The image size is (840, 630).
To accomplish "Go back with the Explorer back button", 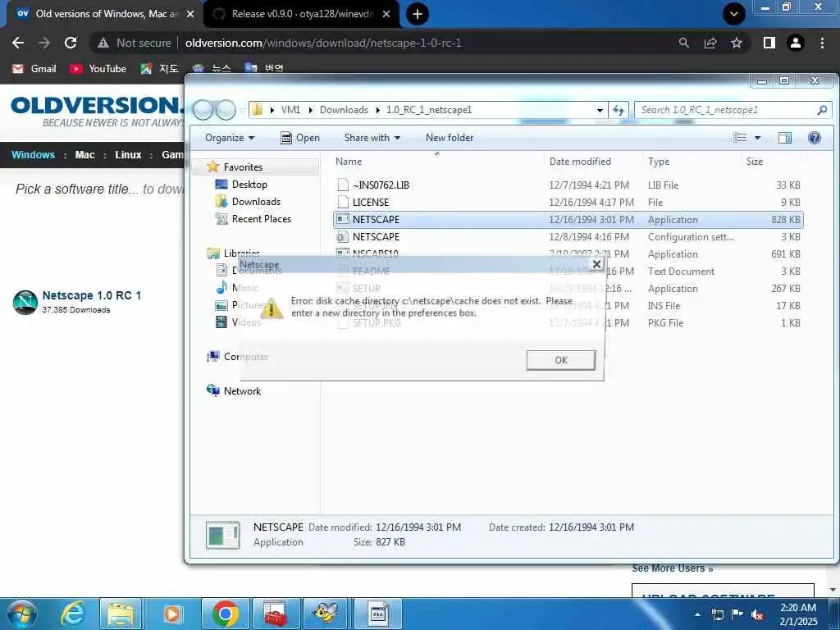I will [x=203, y=110].
